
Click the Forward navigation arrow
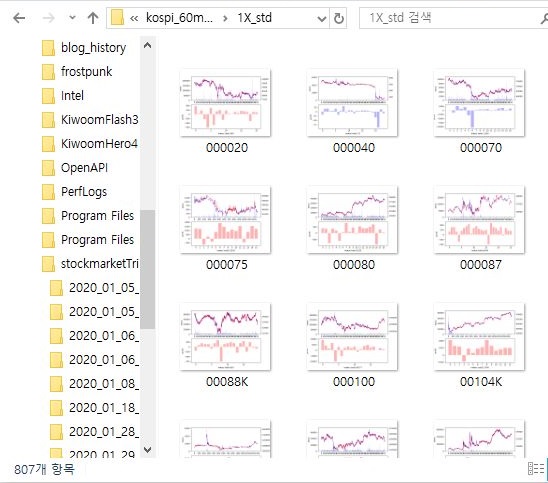48,18
